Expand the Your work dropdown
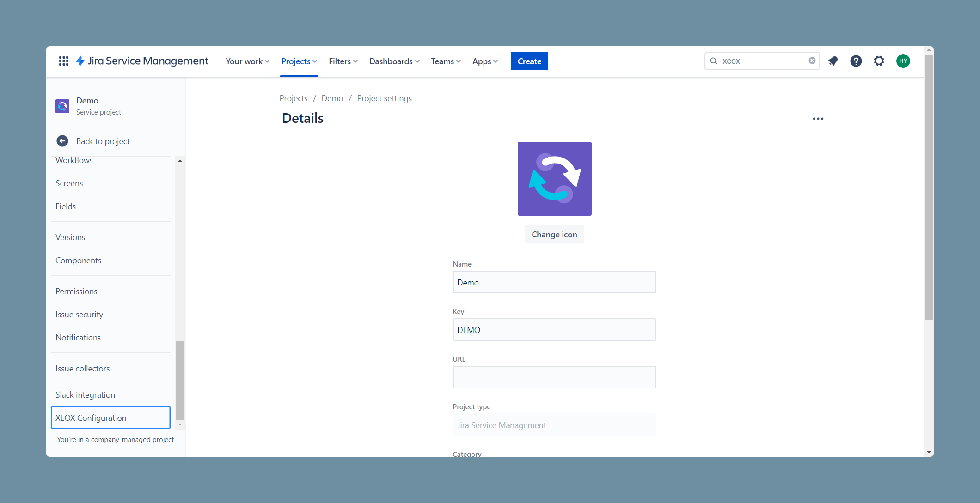Screen dimensions: 980x503 [x=247, y=61]
